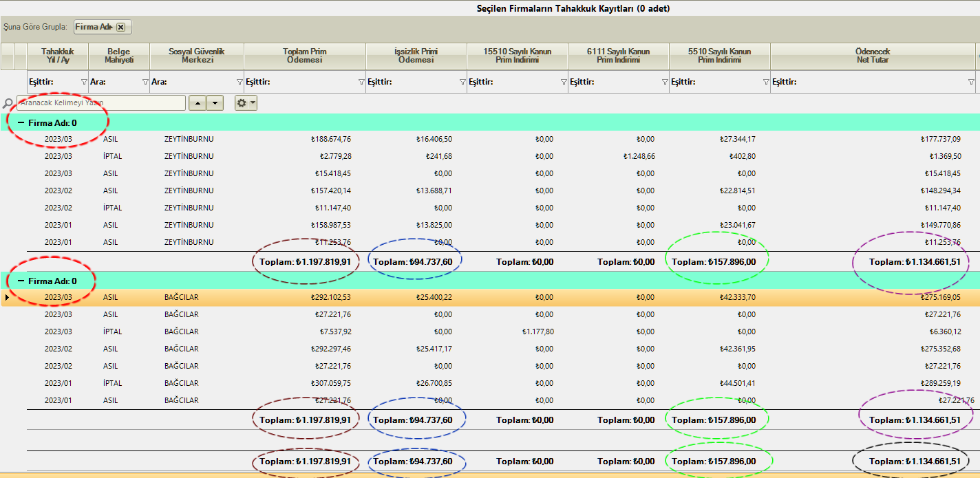
Task: Open filter icon for Belge Mahiyeti column
Action: tap(145, 82)
